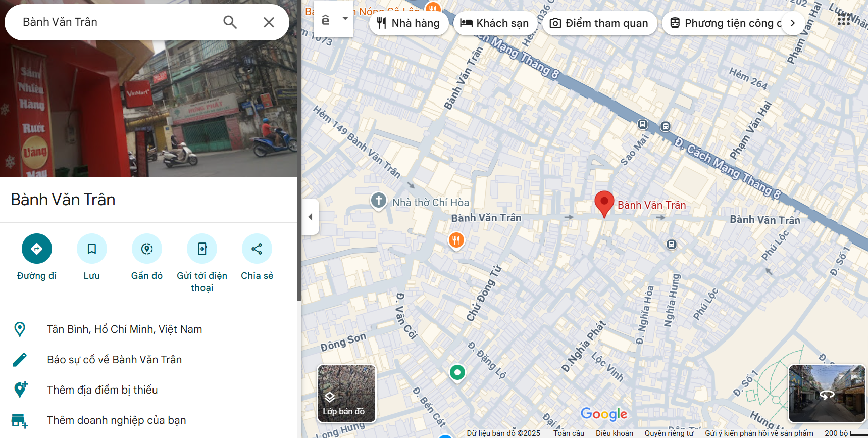Click the add-missing-place pin icon
The height and width of the screenshot is (438, 868).
(20, 390)
